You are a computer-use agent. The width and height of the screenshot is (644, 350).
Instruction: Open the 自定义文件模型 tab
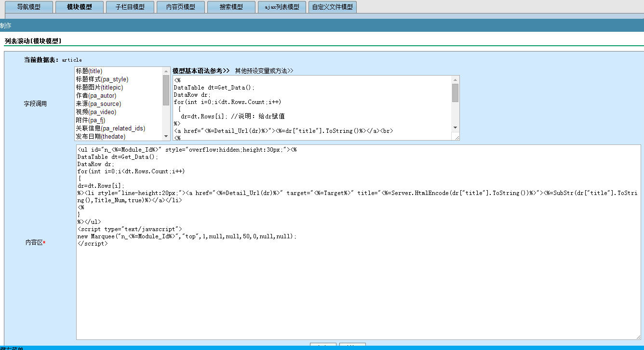pyautogui.click(x=332, y=7)
